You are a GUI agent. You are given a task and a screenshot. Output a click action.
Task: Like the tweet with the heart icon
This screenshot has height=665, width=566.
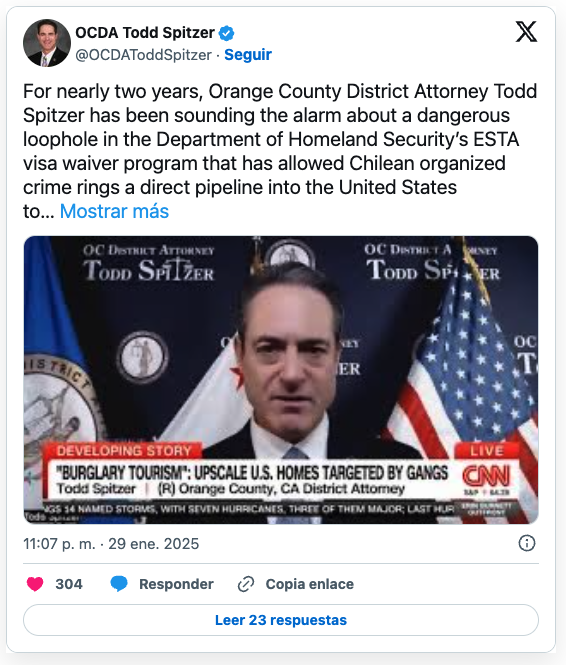[35, 584]
